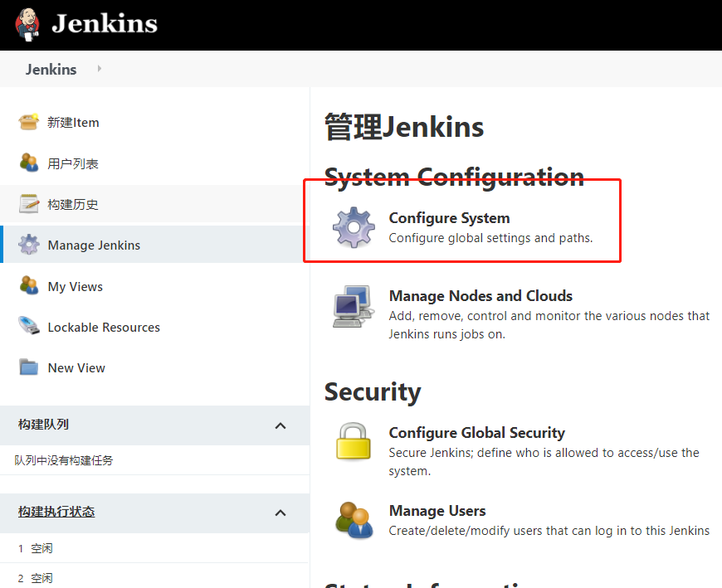Click the 新建Item box icon
Image resolution: width=722 pixels, height=588 pixels.
pos(28,123)
